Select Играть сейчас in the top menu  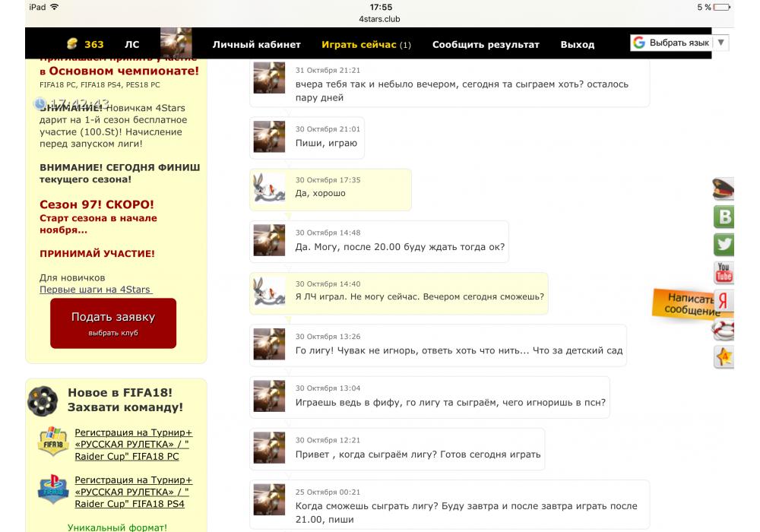(x=366, y=45)
